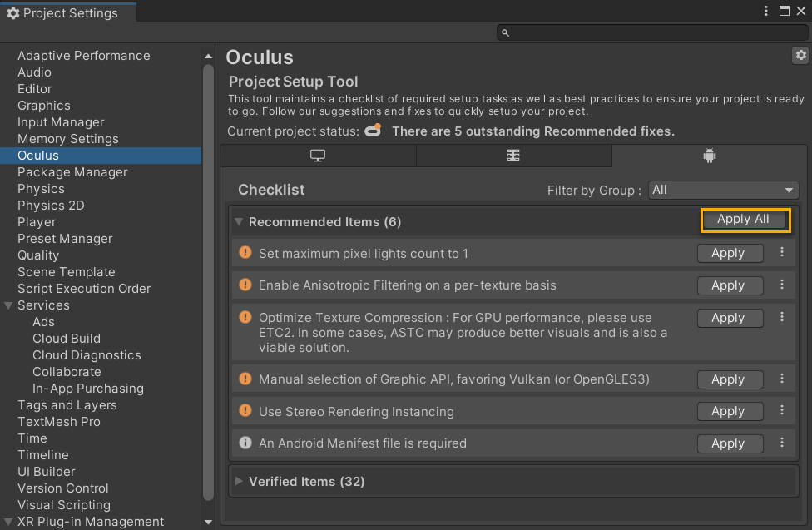Screen dimensions: 812x530
Task: Select Timeline settings
Action: pyautogui.click(x=43, y=454)
